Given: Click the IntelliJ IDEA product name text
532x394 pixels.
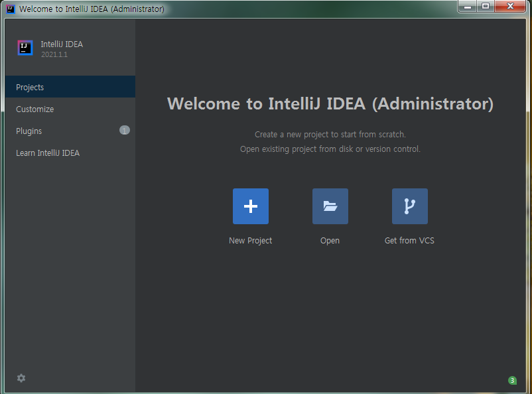Looking at the screenshot, I should (x=62, y=44).
